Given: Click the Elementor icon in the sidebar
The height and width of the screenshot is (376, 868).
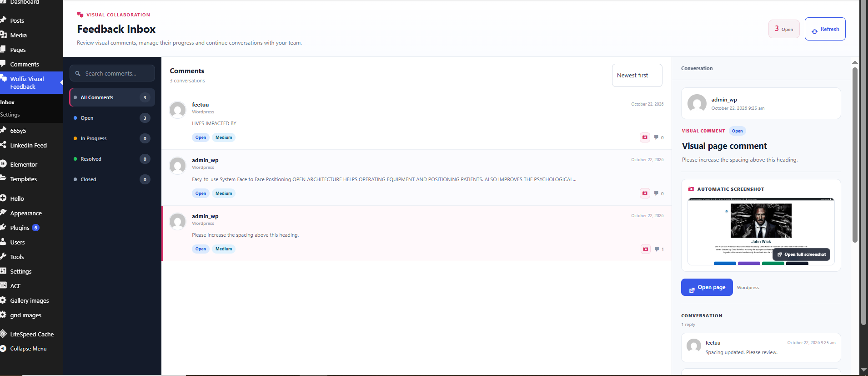Looking at the screenshot, I should pyautogui.click(x=3, y=164).
